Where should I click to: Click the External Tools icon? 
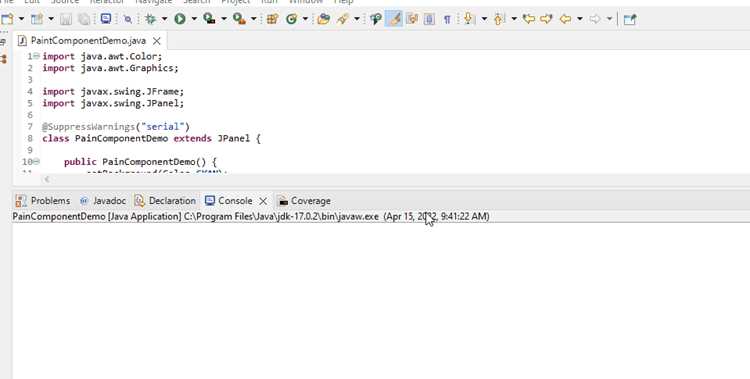point(239,19)
